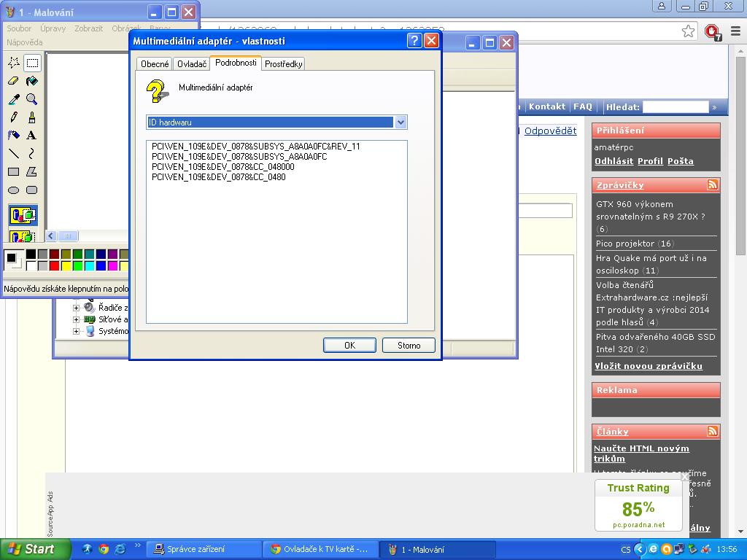Open the browser user profile button
Image resolution: width=747 pixels, height=560 pixels.
[662, 6]
